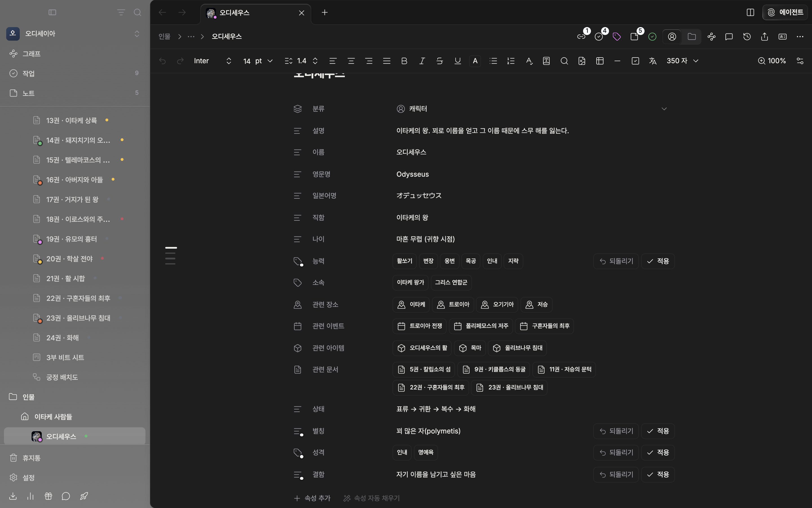Toggle bold formatting
The width and height of the screenshot is (812, 508).
click(404, 61)
